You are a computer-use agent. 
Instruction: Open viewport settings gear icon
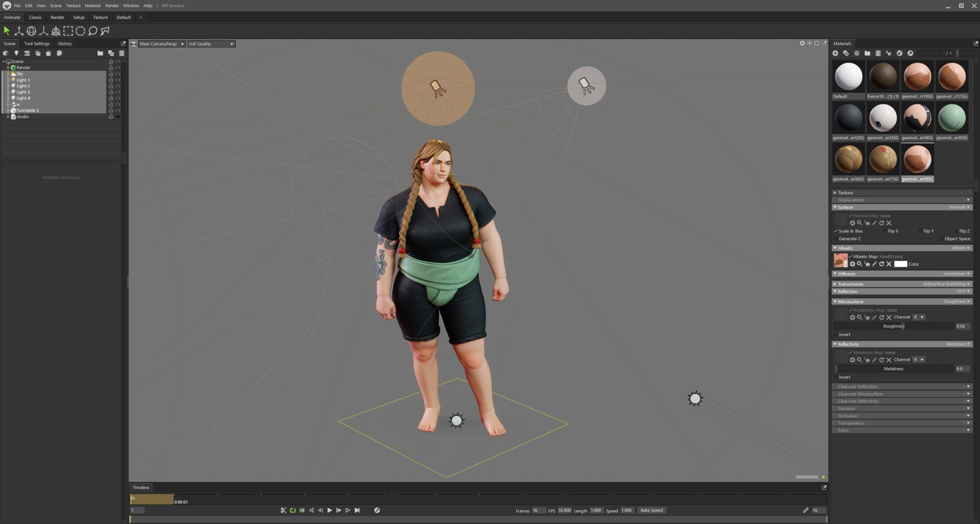802,44
